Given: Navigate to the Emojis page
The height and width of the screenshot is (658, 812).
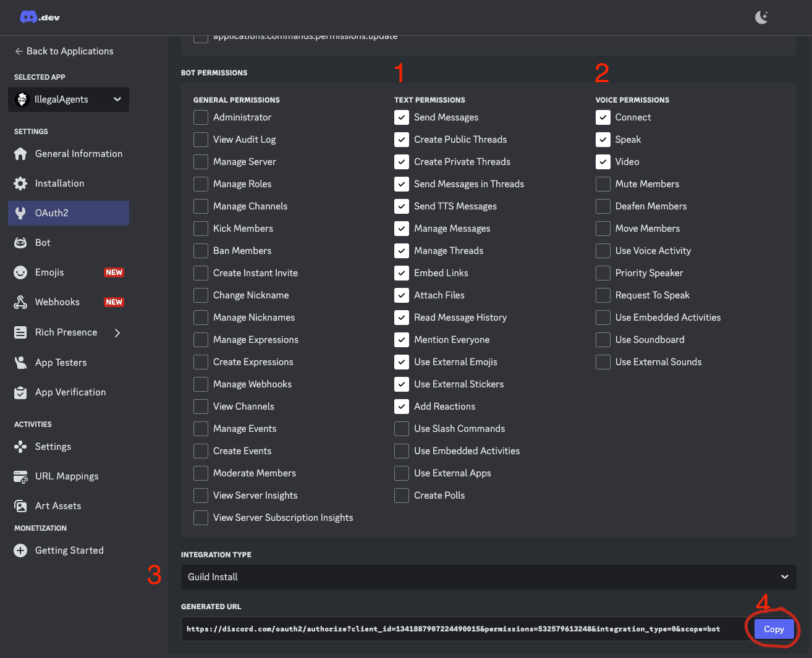Looking at the screenshot, I should click(x=69, y=272).
